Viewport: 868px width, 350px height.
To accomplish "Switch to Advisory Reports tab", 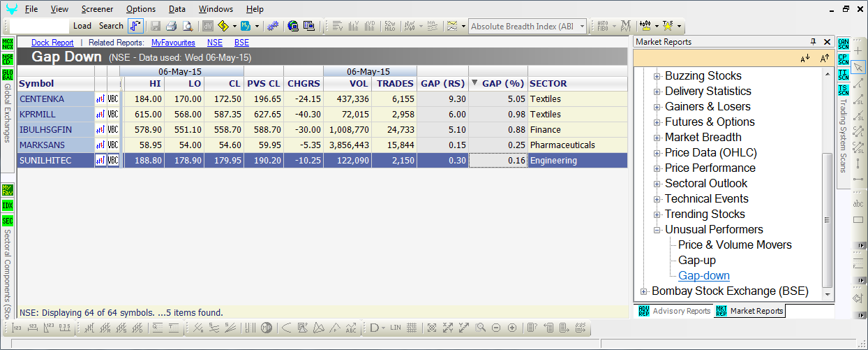I will tap(675, 311).
